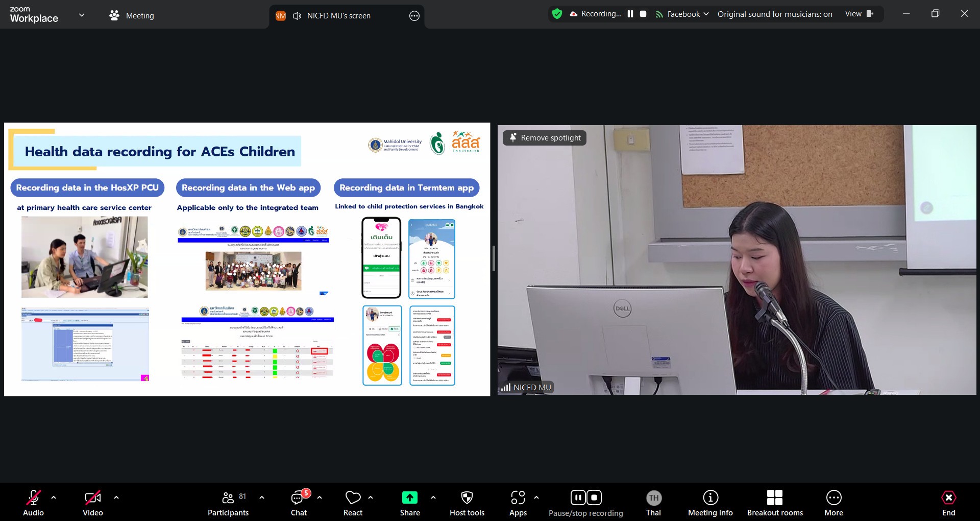Expand audio options arrow next to Audio

coord(54,497)
